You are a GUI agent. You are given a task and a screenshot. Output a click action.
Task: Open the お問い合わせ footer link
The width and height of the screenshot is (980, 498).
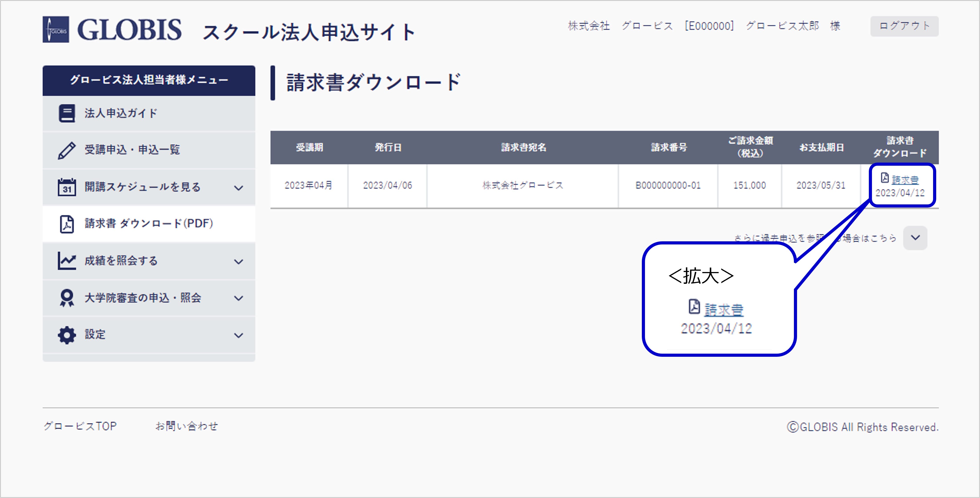(186, 426)
